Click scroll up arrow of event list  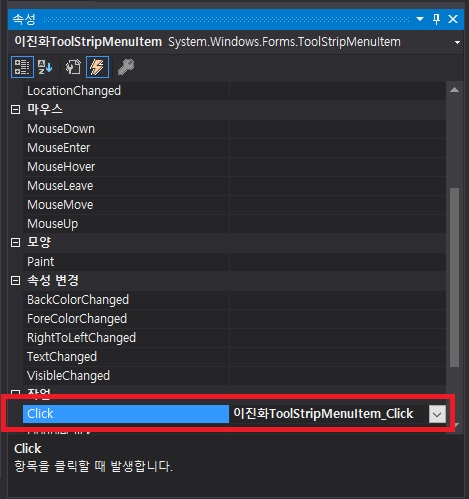(x=454, y=90)
